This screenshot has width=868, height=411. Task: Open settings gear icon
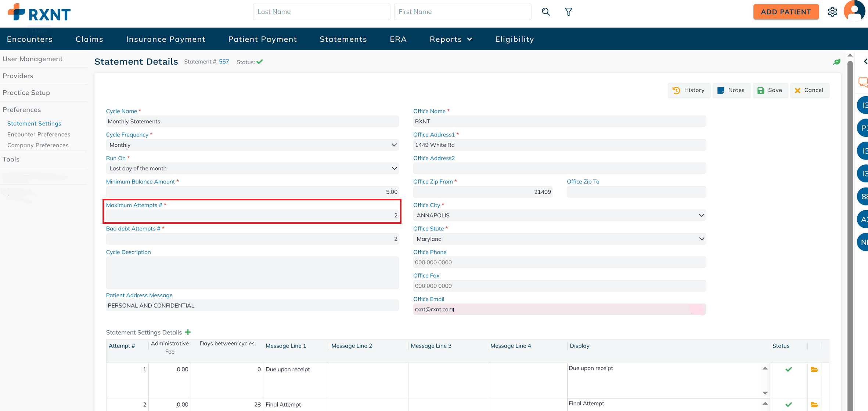pyautogui.click(x=832, y=12)
